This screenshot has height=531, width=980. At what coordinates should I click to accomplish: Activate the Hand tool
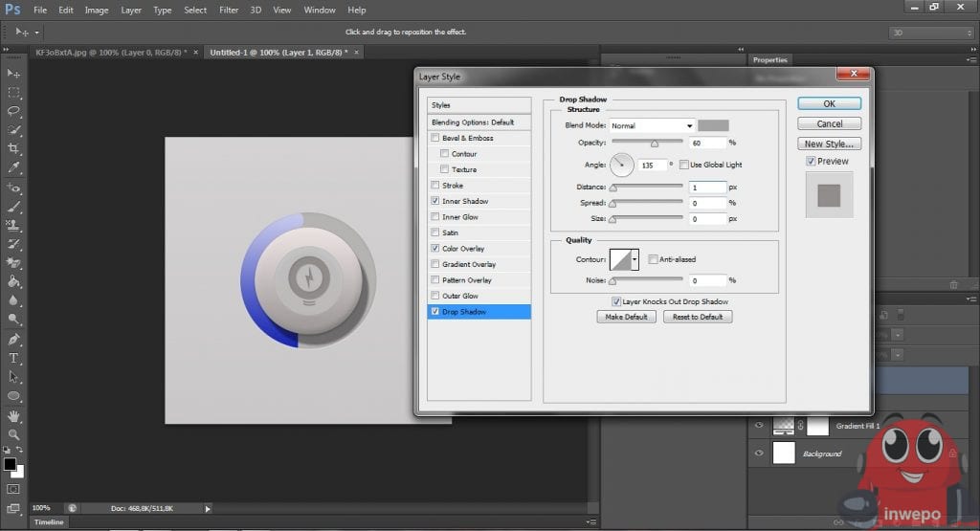[13, 416]
